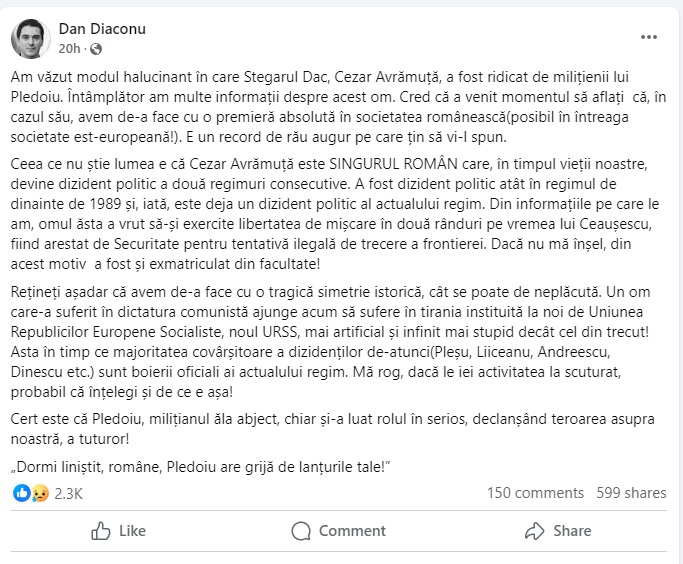
Task: Click the 20h post timestamp
Action: 70,48
